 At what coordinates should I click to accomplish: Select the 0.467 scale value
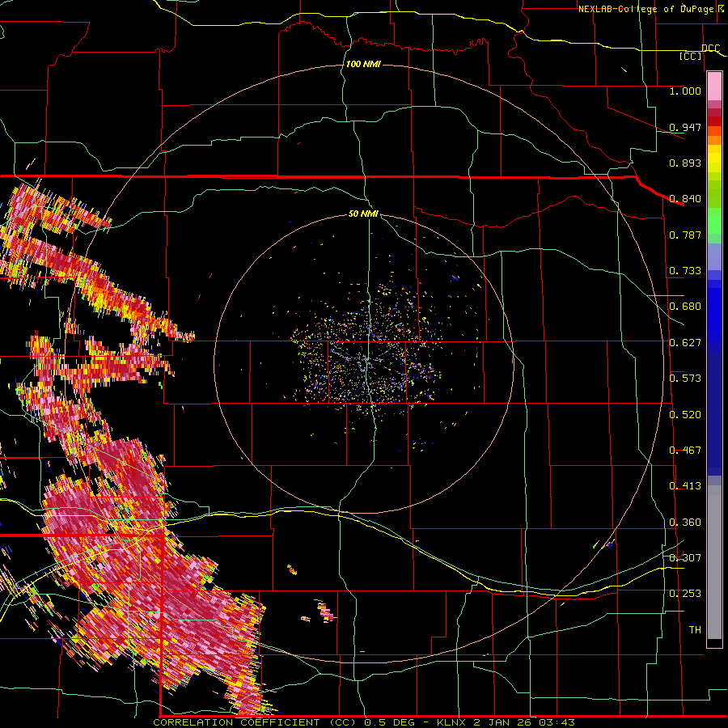[685, 451]
